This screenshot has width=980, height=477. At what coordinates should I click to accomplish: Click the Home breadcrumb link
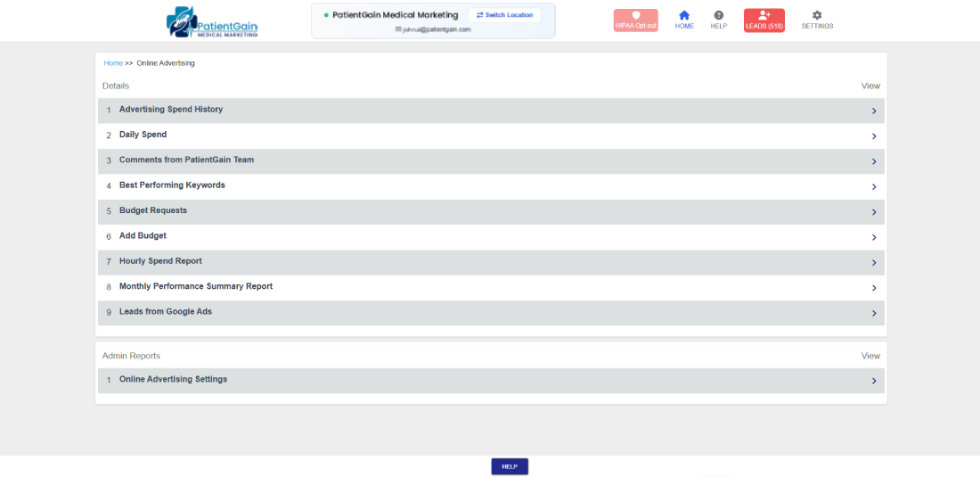(113, 63)
